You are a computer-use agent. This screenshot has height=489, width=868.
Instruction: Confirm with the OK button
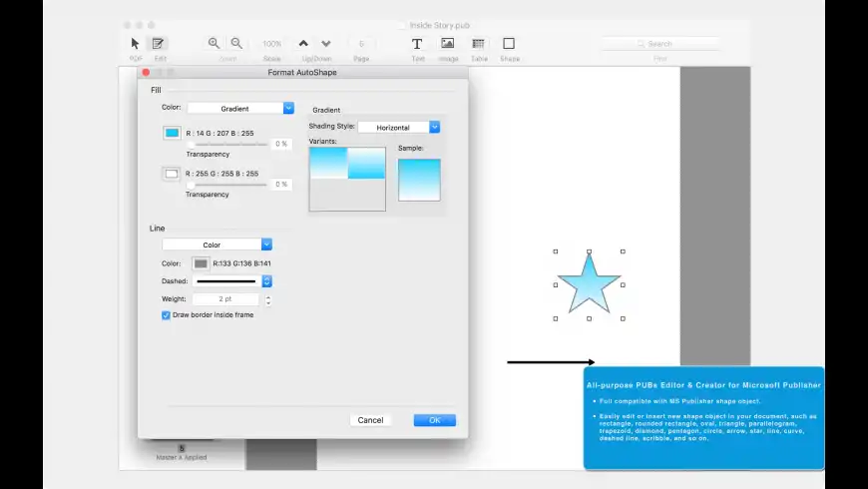435,420
